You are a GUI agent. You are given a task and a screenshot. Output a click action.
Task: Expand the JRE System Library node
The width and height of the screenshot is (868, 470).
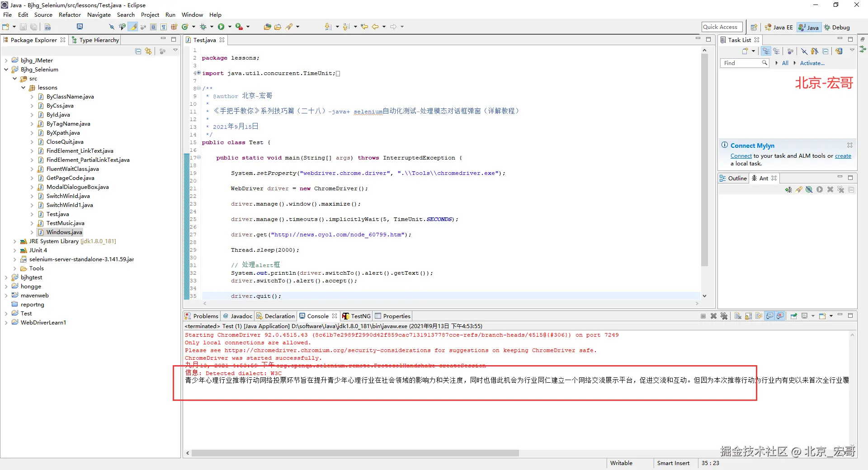pyautogui.click(x=14, y=241)
